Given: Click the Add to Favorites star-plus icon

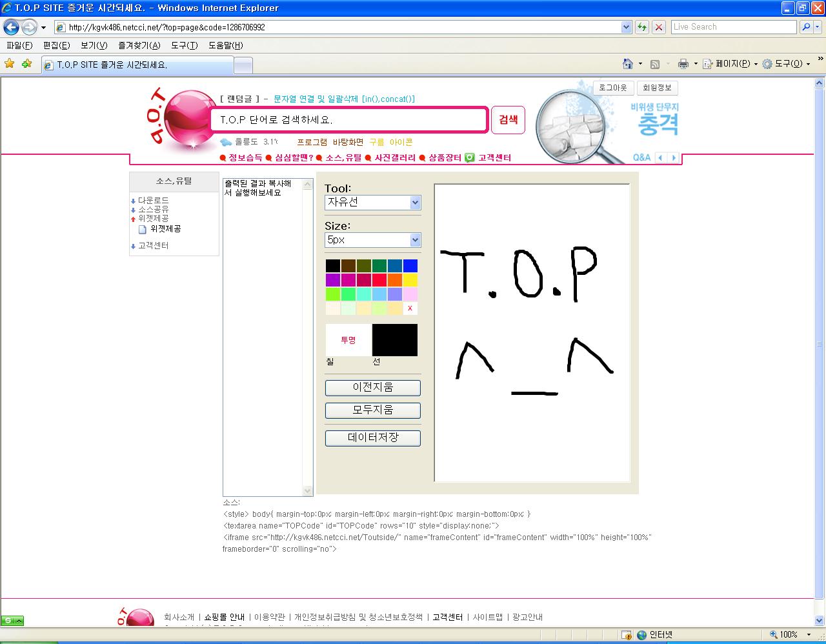Looking at the screenshot, I should 26,64.
